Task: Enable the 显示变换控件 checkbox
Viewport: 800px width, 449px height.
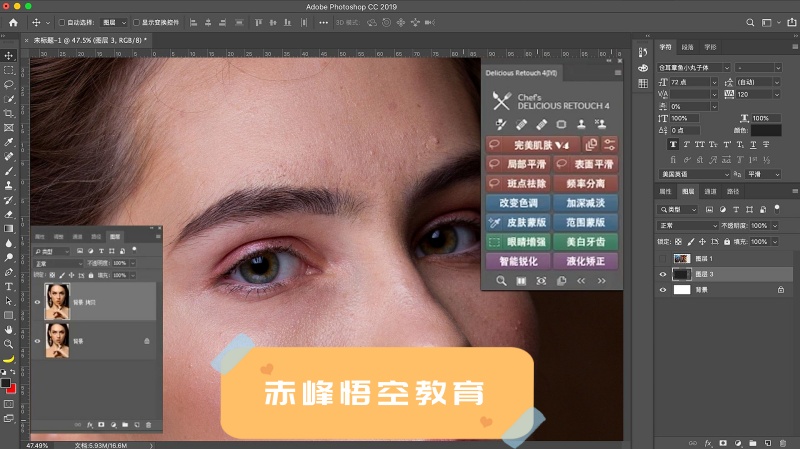Action: point(134,22)
